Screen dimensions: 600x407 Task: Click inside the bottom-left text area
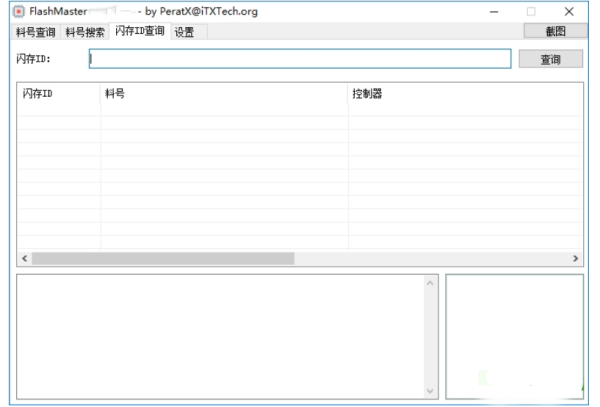point(220,336)
